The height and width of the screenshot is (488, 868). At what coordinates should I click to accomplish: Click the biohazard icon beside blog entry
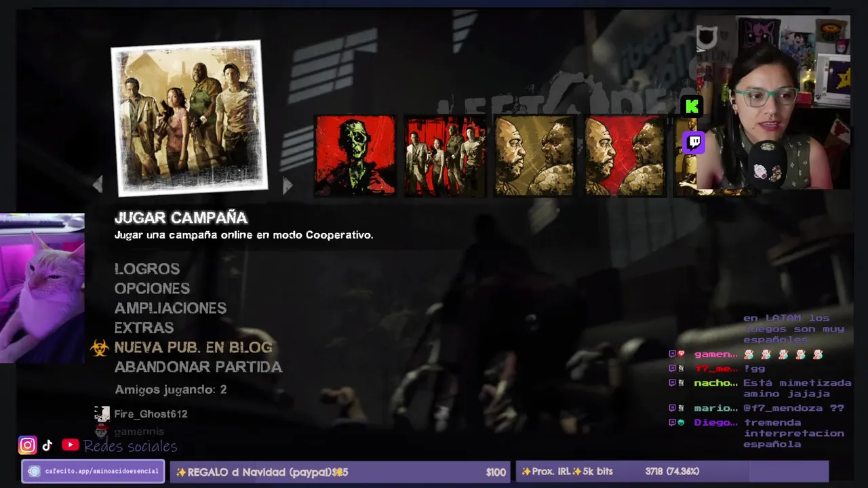(100, 348)
